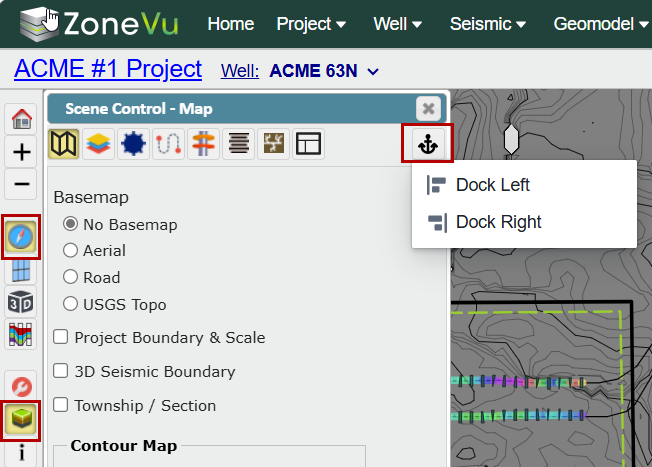Click the Contour Map group heading
The width and height of the screenshot is (652, 467).
click(x=123, y=445)
